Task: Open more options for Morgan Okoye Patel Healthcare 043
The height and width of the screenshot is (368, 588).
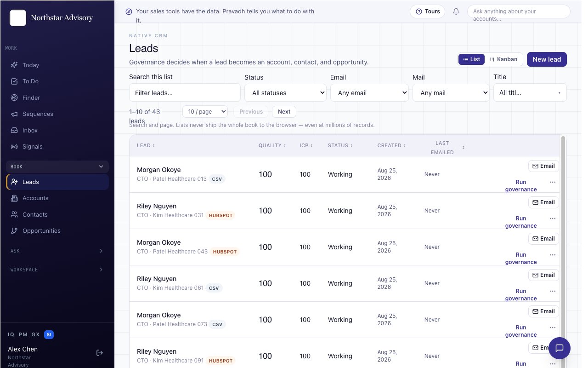Action: [553, 255]
